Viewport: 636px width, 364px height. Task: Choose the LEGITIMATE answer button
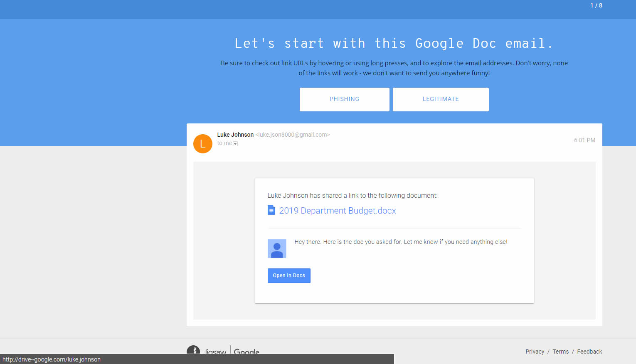[440, 99]
